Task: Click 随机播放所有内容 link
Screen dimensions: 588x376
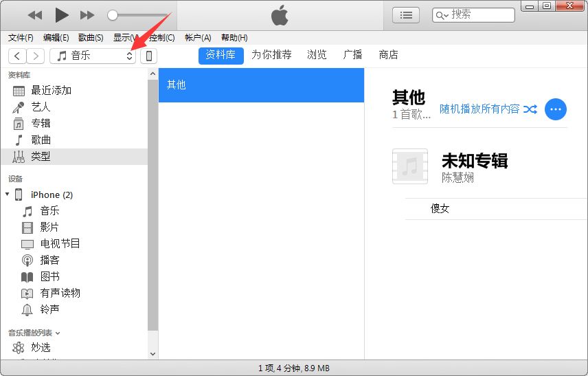Action: coord(479,109)
